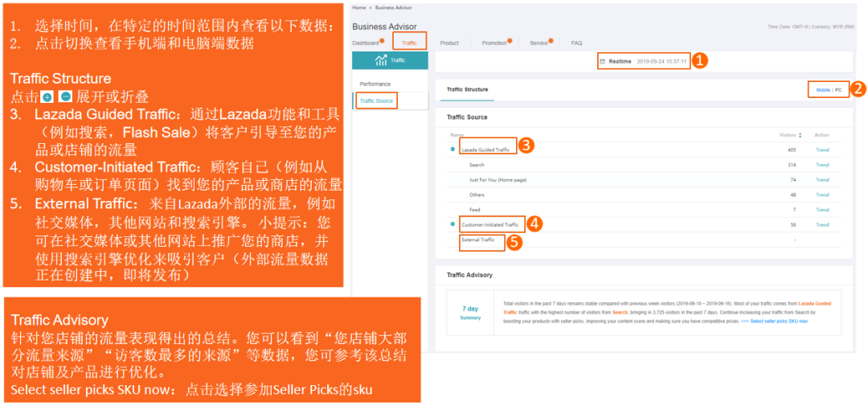
Task: Open the Realtime date selector
Action: point(645,61)
